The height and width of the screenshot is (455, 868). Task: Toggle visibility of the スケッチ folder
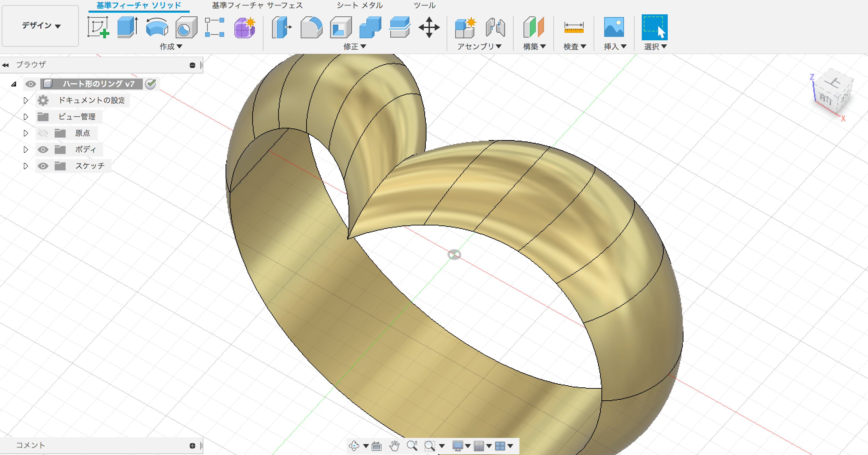pyautogui.click(x=43, y=166)
